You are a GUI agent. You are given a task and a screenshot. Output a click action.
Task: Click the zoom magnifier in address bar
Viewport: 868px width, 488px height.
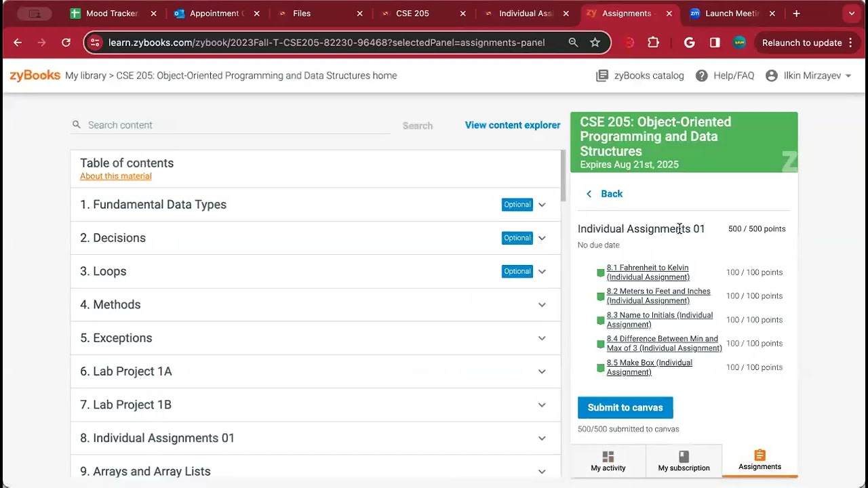573,43
